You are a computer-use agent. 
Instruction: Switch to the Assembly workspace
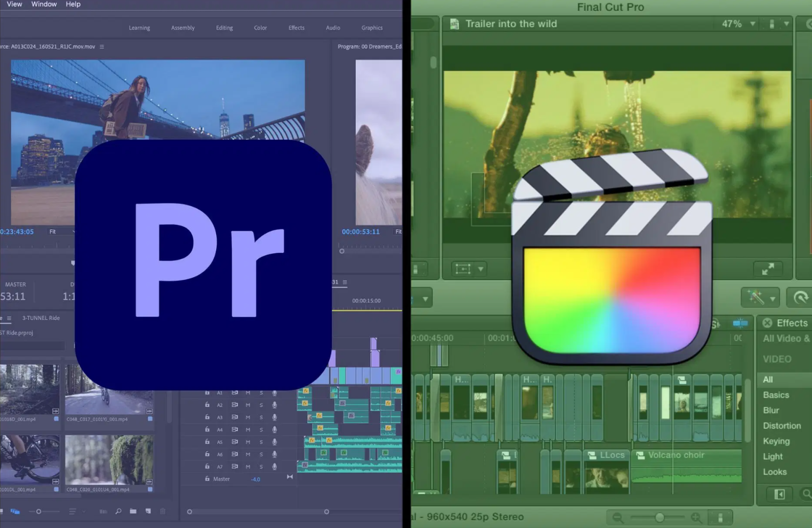tap(183, 28)
